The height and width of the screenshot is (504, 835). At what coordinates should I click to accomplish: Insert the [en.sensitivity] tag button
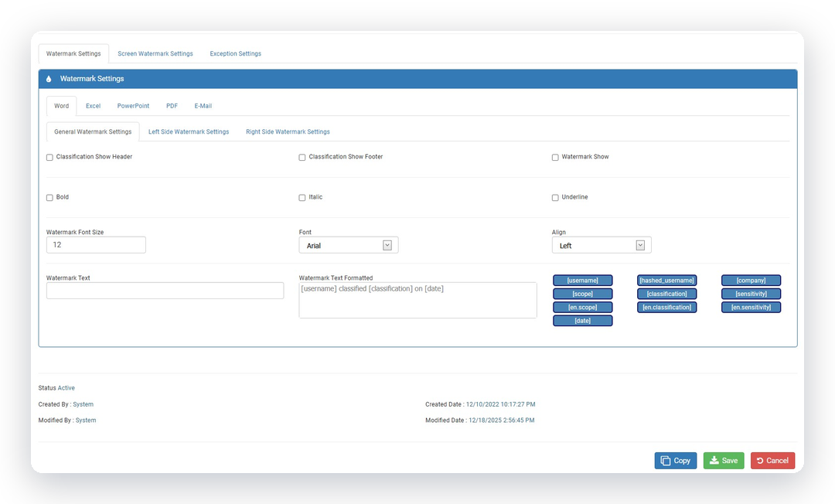pyautogui.click(x=751, y=307)
